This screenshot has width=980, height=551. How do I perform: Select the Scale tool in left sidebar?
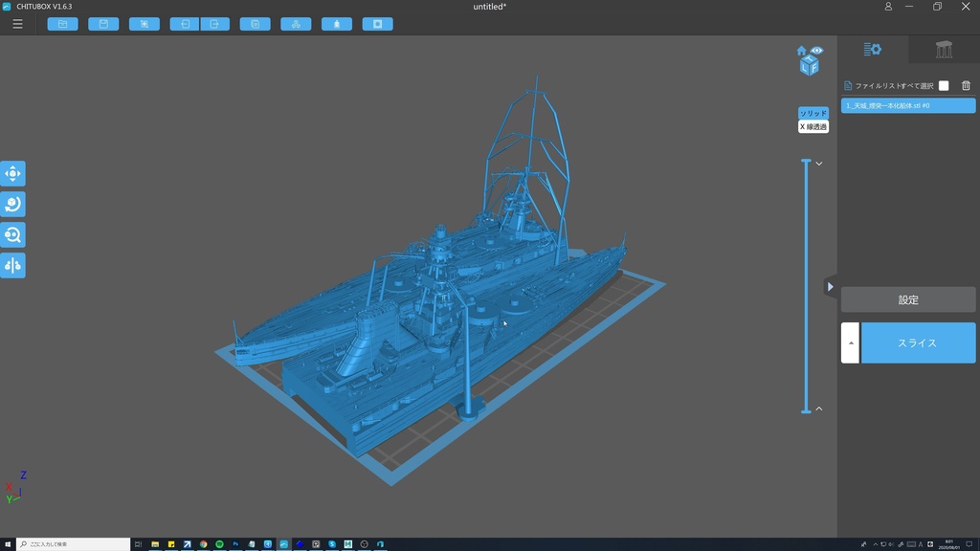point(12,235)
